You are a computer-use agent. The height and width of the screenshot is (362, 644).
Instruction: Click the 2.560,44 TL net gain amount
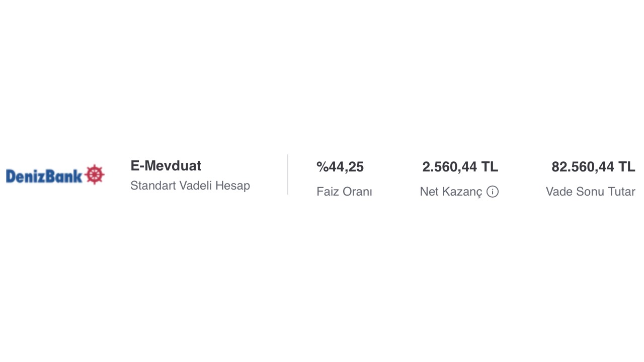460,167
